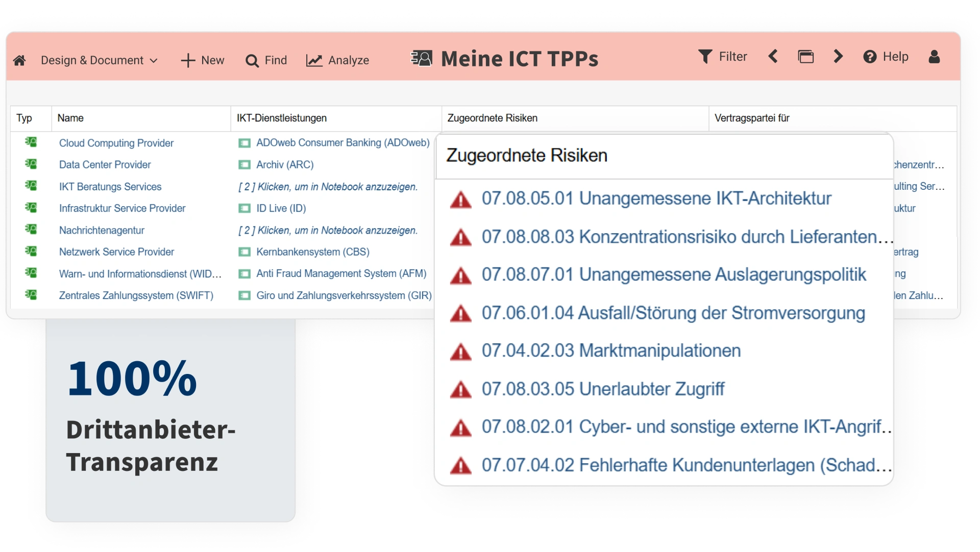The width and height of the screenshot is (980, 552).
Task: Click the Filter funnel icon
Action: [705, 57]
